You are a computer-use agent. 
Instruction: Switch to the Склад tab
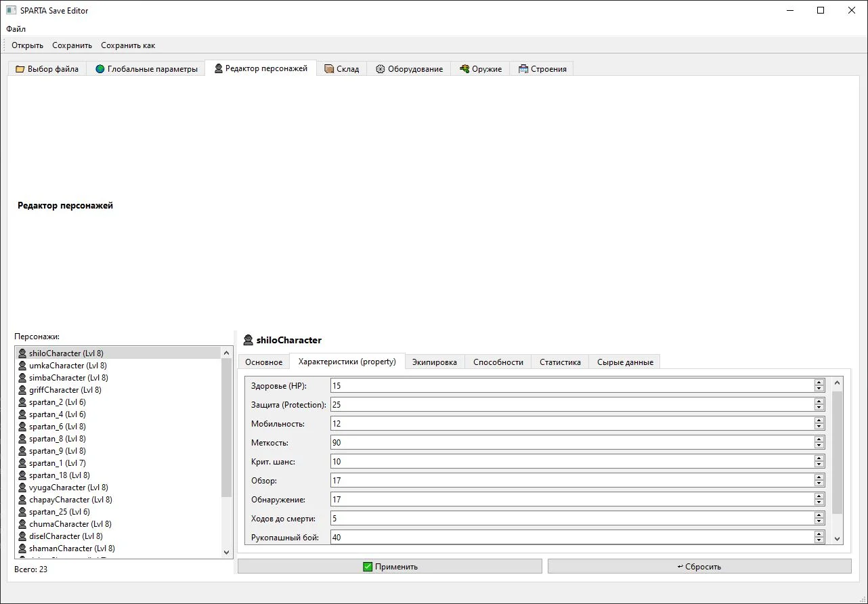[x=342, y=68]
